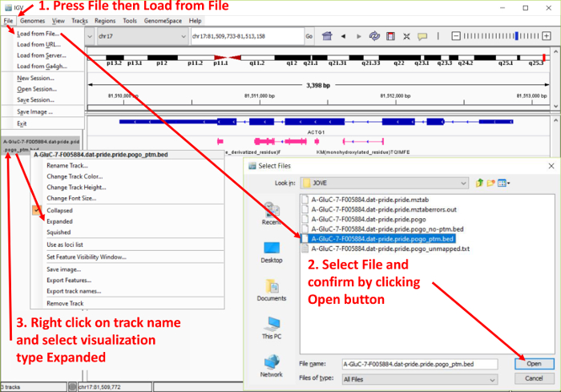Click the Region of Interest toolbar icon
This screenshot has height=392, width=561.
[390, 36]
